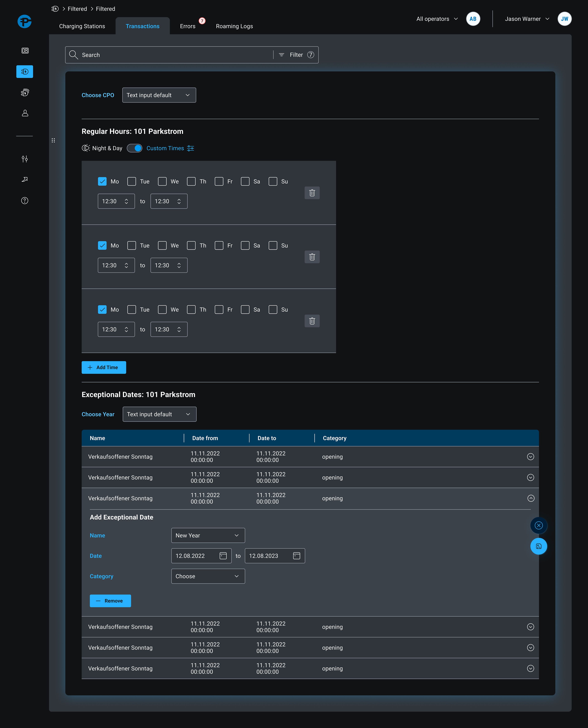Uncheck Mo in third time slot
588x728 pixels.
pos(102,310)
